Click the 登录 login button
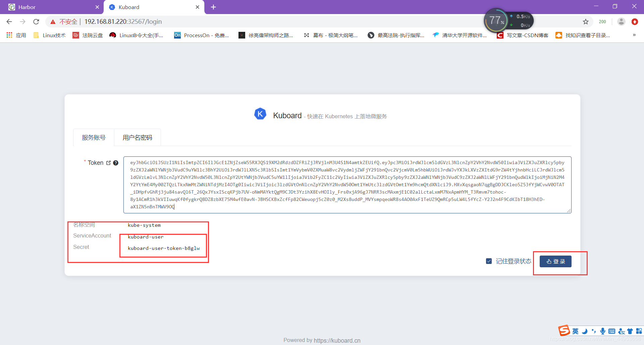 click(555, 262)
